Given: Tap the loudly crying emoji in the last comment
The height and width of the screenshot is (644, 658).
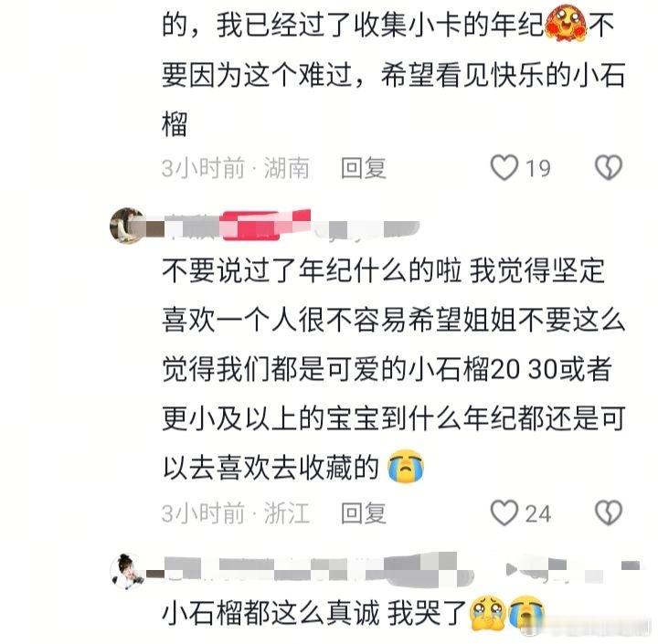Looking at the screenshot, I should click(526, 613).
